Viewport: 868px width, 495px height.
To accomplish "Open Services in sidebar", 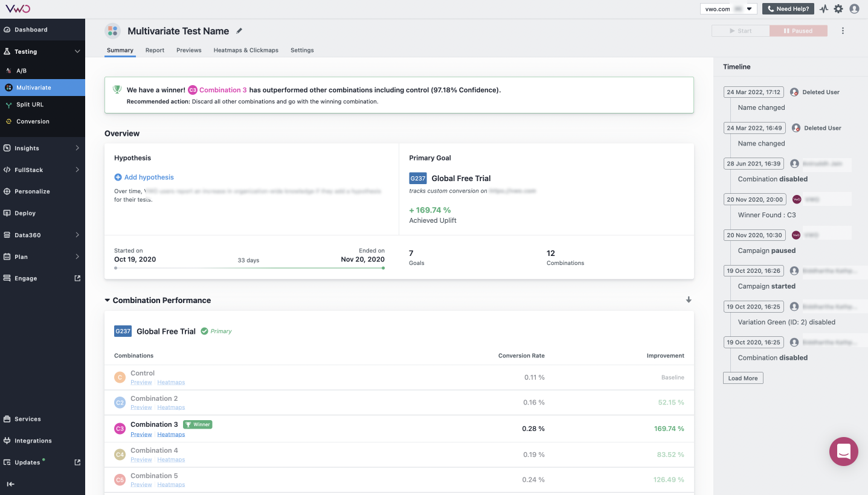I will pyautogui.click(x=42, y=419).
